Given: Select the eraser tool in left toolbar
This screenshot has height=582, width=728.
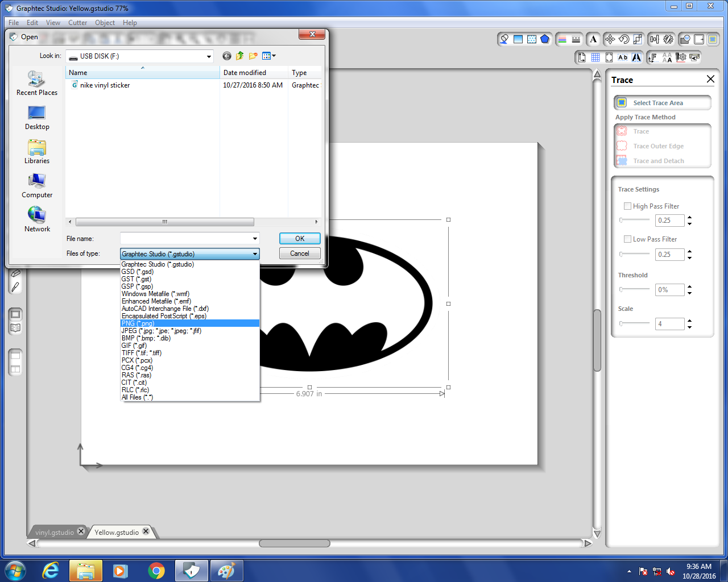Looking at the screenshot, I should 15,273.
